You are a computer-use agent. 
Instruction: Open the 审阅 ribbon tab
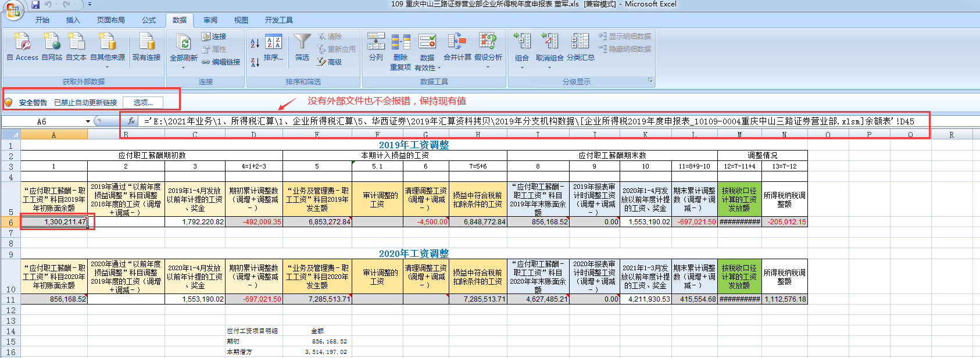(210, 20)
